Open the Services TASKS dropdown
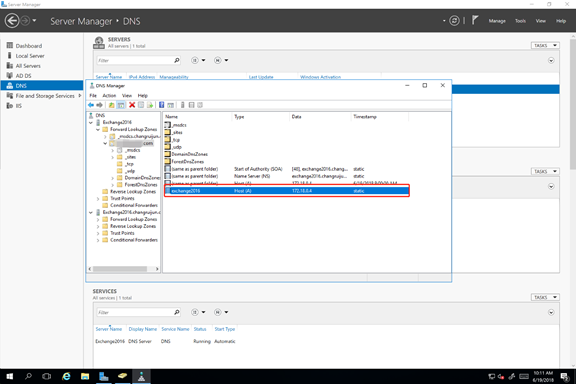Screen dimensions: 576x384 click(545, 297)
